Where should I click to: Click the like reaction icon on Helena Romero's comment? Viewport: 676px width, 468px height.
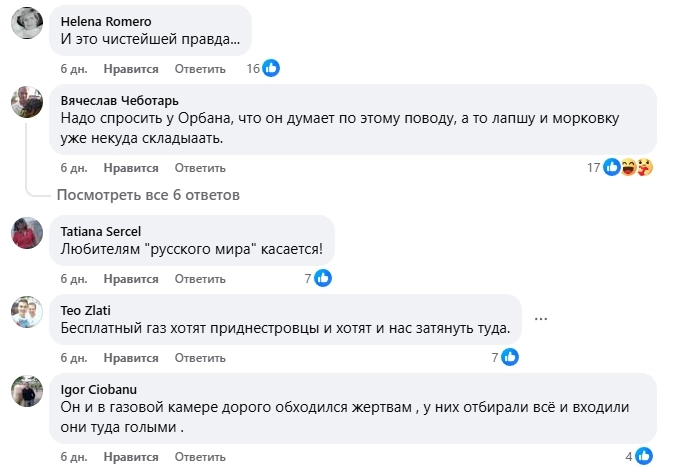(x=271, y=68)
